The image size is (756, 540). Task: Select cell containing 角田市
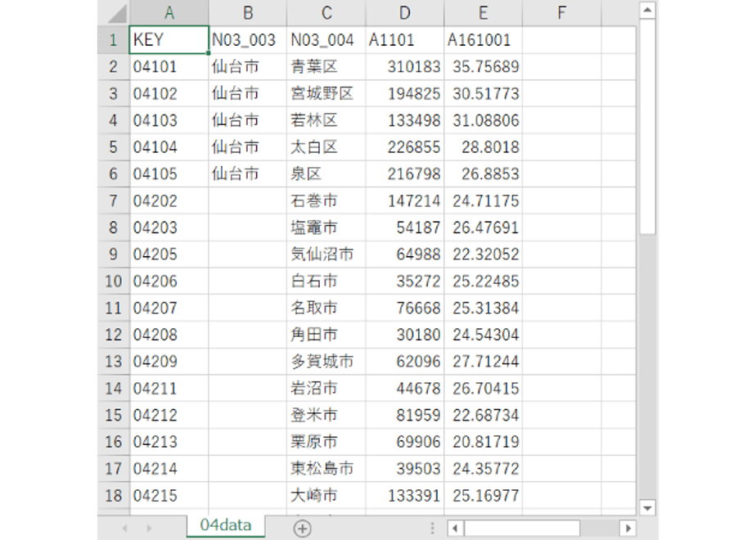pyautogui.click(x=326, y=335)
